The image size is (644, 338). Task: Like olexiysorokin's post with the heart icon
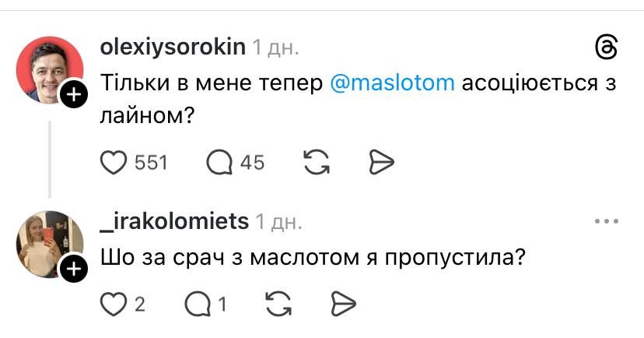115,162
